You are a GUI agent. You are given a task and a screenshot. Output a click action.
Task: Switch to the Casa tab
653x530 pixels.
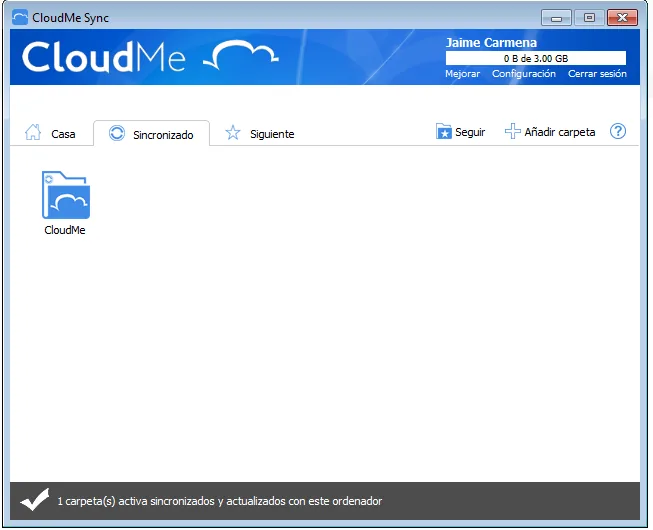point(50,133)
